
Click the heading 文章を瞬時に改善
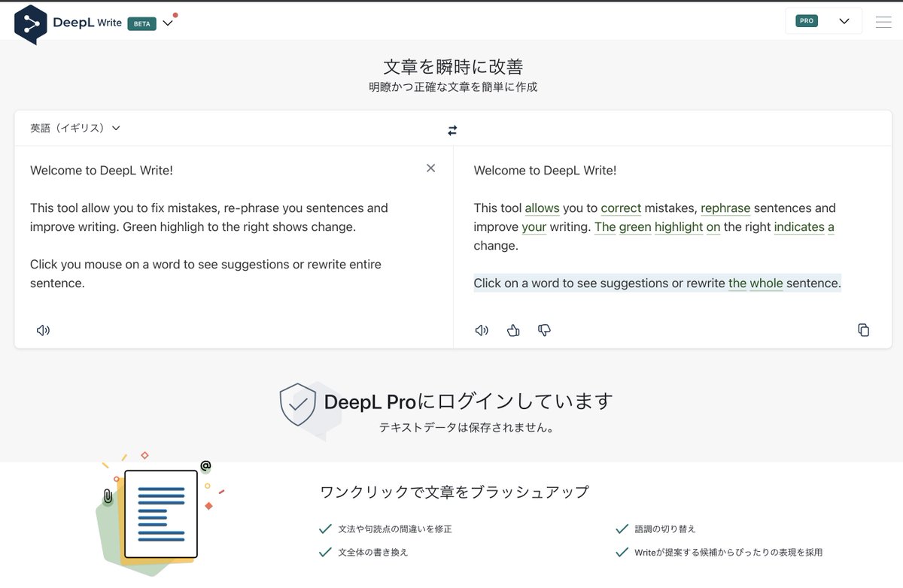(453, 66)
